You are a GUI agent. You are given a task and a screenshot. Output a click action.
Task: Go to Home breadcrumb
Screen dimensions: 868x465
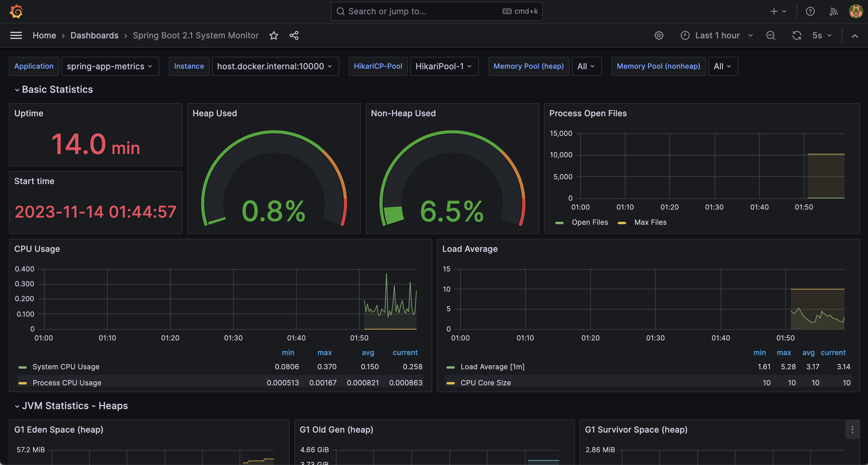(x=44, y=35)
